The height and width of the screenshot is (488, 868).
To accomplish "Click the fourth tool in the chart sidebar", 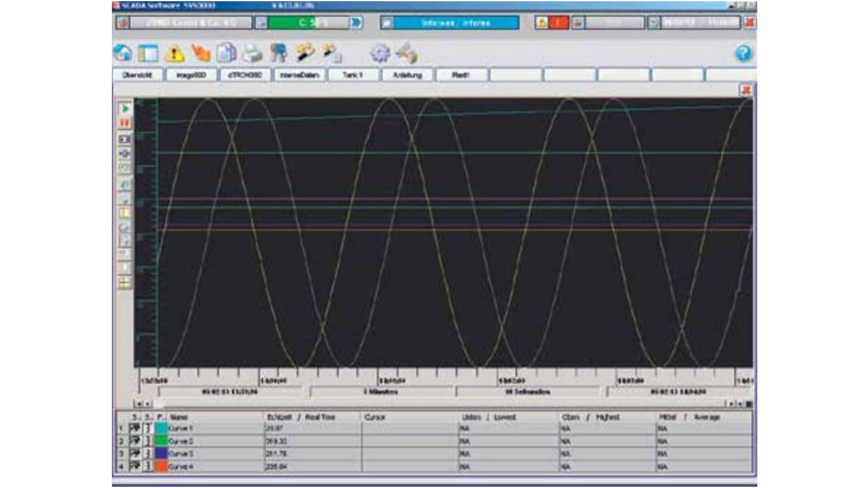I will [x=125, y=153].
